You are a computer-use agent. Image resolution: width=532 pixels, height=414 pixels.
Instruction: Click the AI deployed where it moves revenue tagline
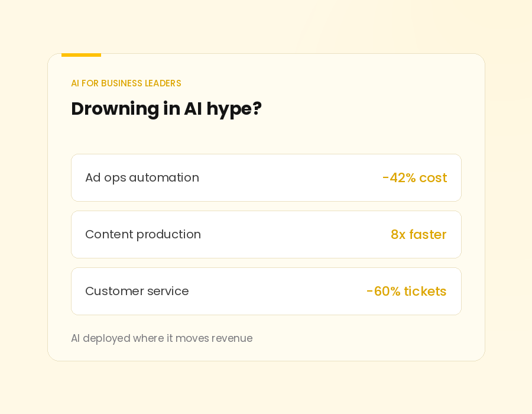(x=162, y=338)
